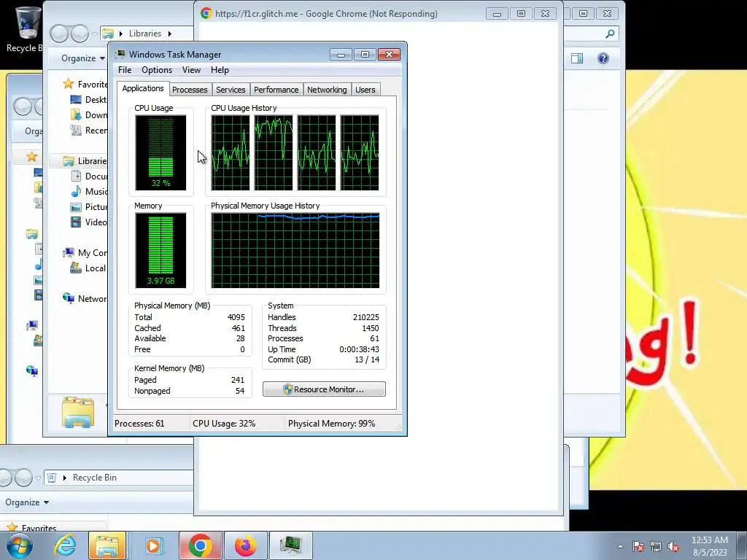Open Help in the Libraries window
Viewport: 747px width, 560px height.
603,58
